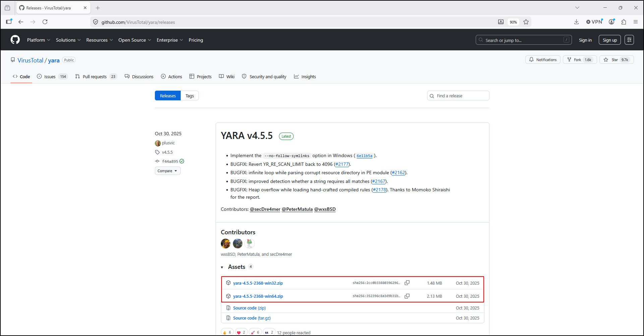The image size is (644, 336).
Task: Click the rocket reaction
Action: [x=255, y=332]
